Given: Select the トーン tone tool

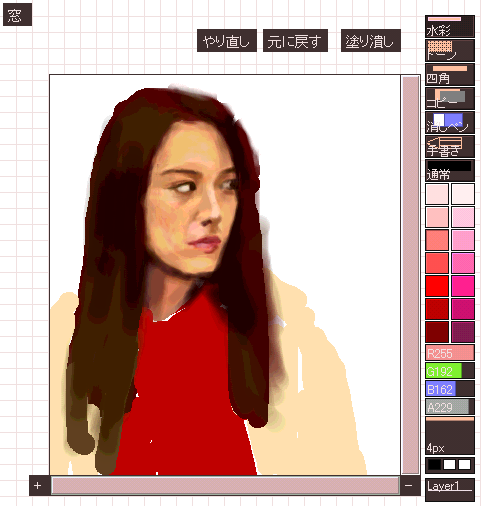Looking at the screenshot, I should [450, 51].
